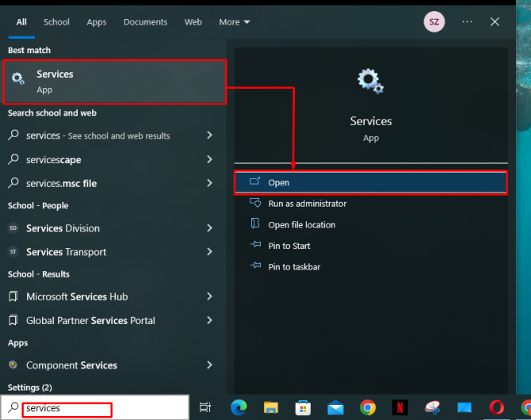Click the search box containing services
This screenshot has height=420, width=531.
point(67,409)
